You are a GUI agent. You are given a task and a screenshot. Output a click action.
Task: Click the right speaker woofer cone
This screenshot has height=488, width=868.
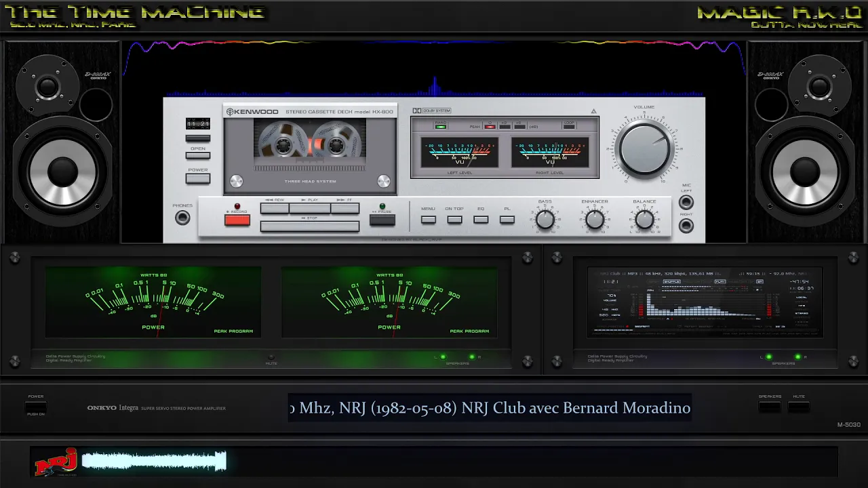tap(806, 171)
